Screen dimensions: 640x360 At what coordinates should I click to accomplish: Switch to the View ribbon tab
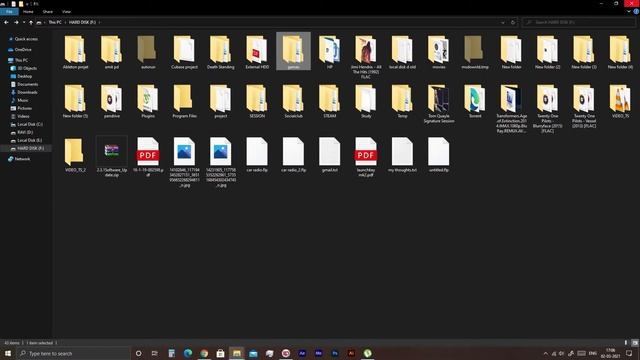[67, 11]
